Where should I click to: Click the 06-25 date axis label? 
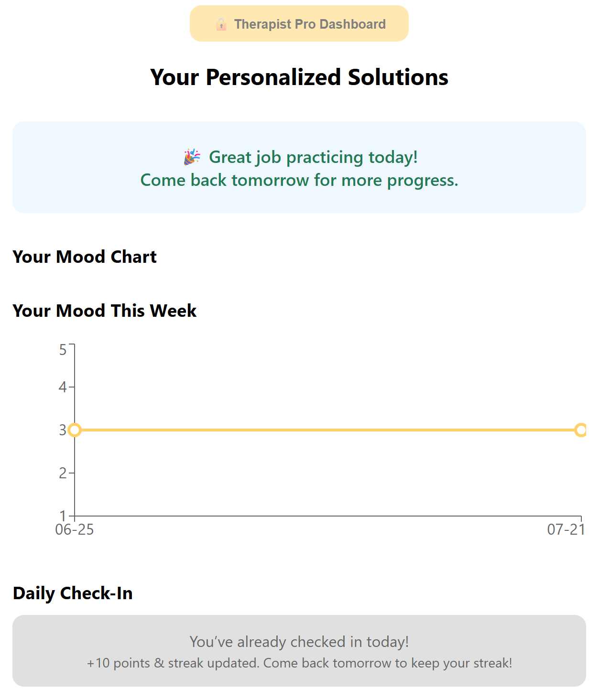(75, 529)
